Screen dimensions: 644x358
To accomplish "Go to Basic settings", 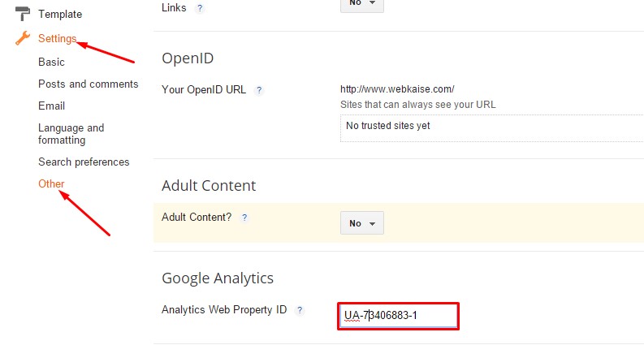I will 51,62.
